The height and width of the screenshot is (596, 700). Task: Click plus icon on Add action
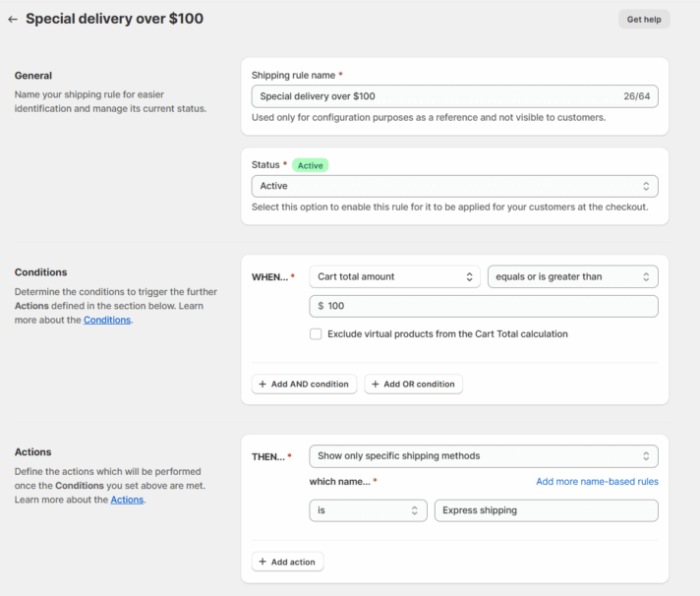coord(262,563)
